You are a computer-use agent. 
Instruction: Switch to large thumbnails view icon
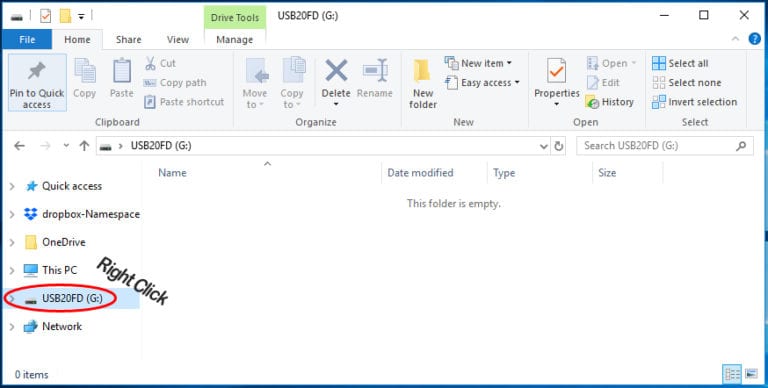click(751, 375)
